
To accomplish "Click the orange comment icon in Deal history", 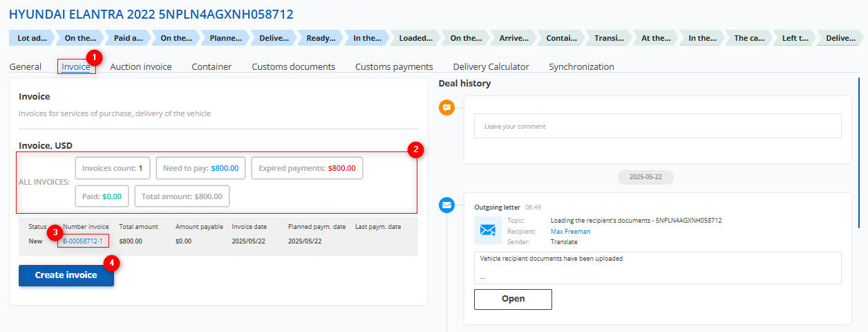I will point(447,107).
